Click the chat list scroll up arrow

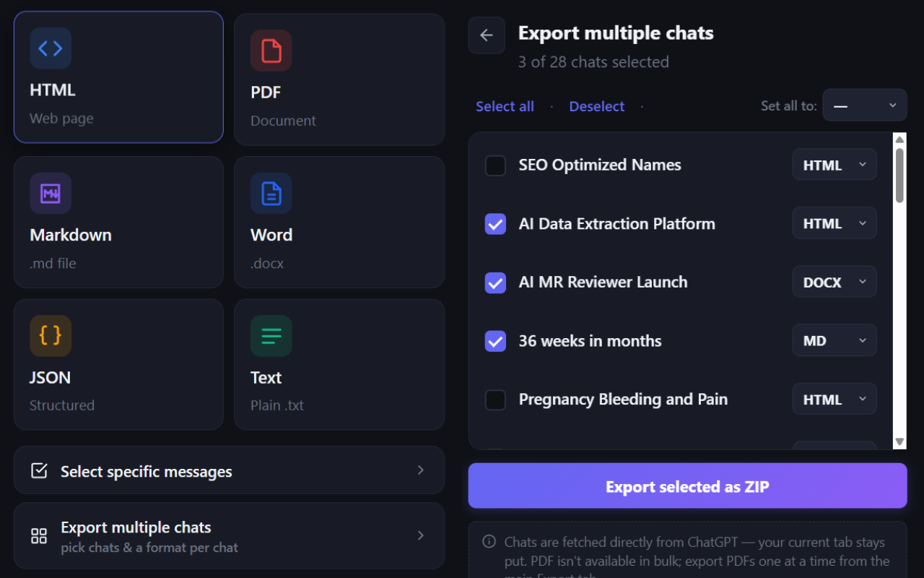[899, 139]
